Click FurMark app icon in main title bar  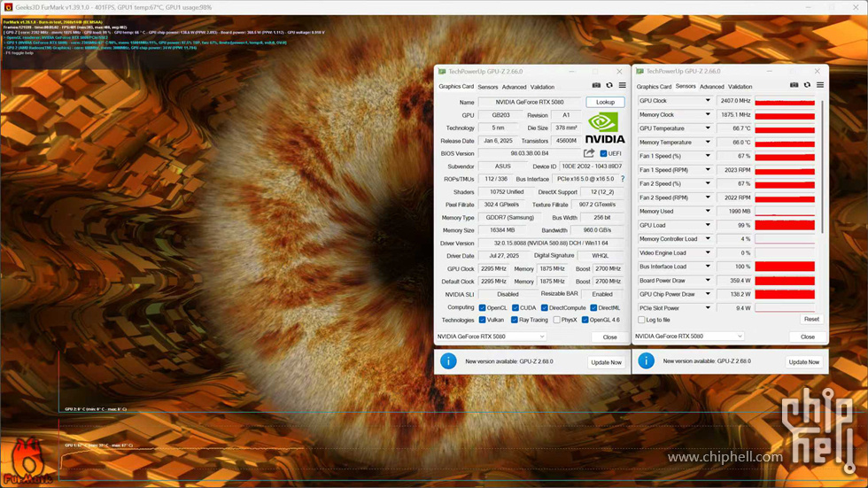(x=8, y=7)
